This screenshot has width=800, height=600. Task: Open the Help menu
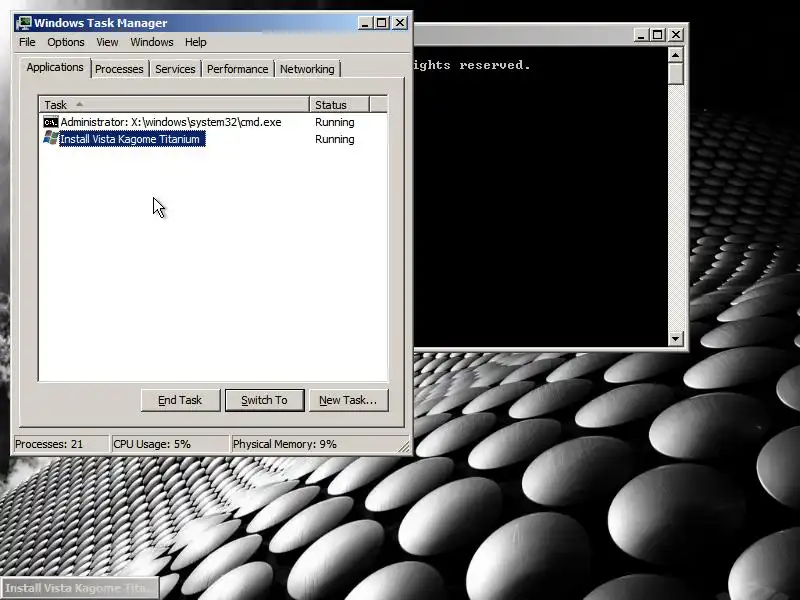coord(195,42)
